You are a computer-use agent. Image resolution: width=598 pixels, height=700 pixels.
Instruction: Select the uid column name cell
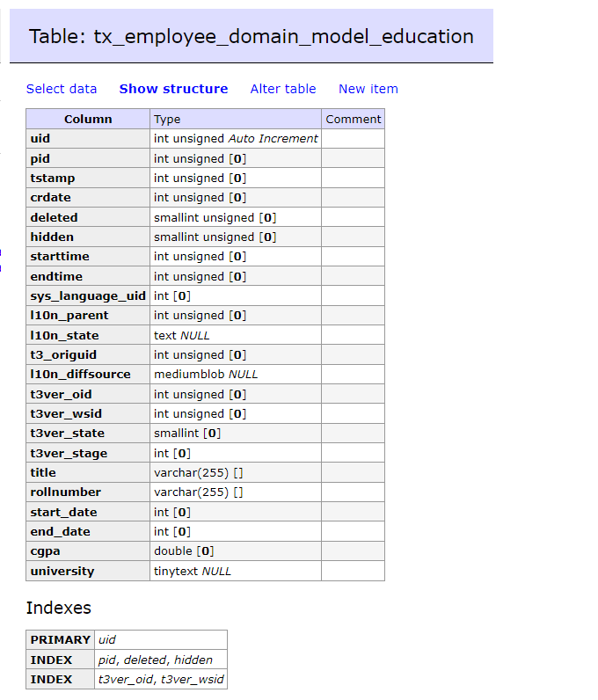click(x=40, y=139)
